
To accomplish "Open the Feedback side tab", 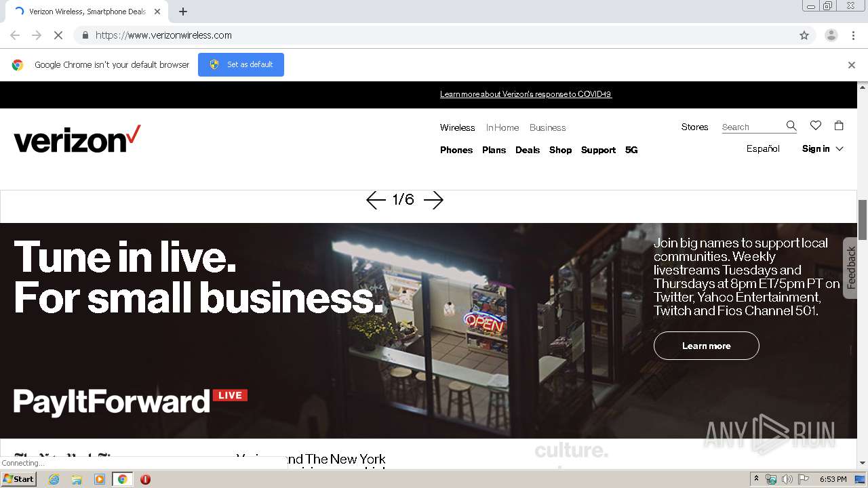I will [850, 268].
